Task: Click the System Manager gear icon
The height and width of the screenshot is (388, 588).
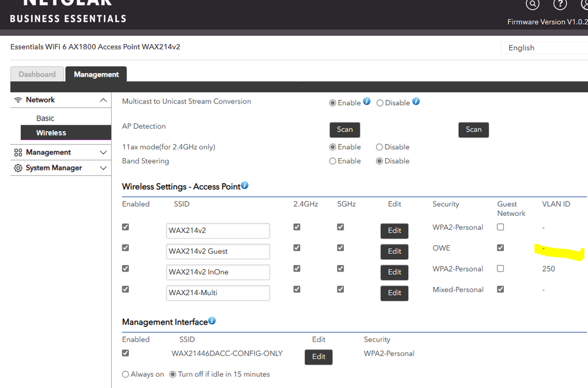Action: [x=18, y=168]
